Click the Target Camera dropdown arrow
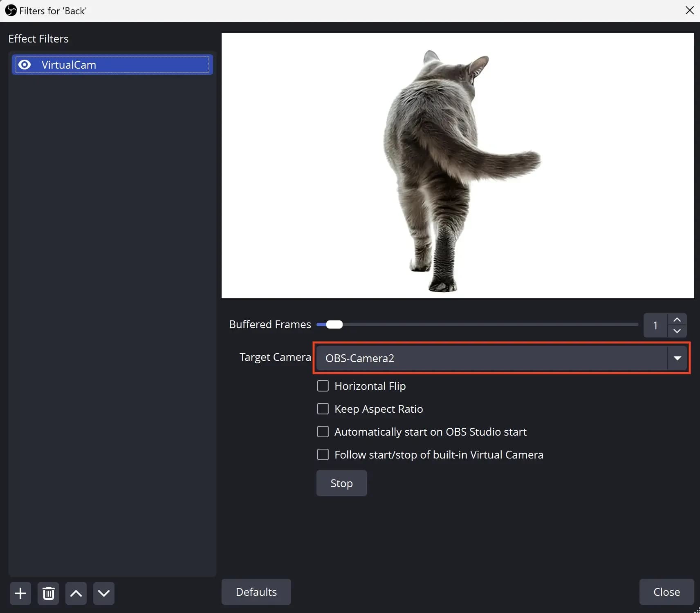700x613 pixels. (678, 358)
